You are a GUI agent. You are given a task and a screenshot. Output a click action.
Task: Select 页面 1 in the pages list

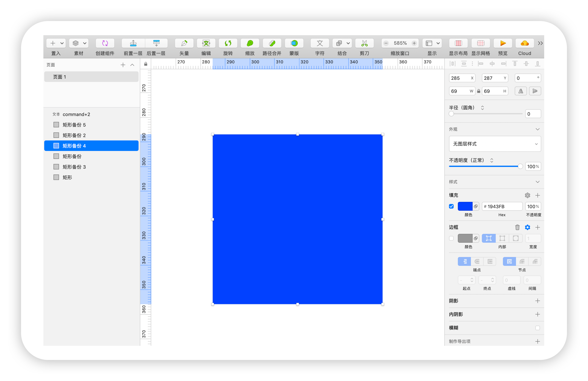(91, 77)
